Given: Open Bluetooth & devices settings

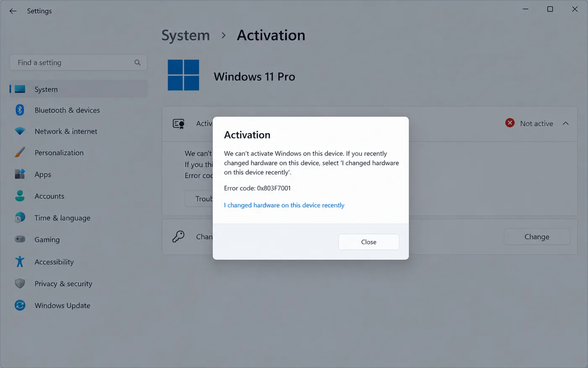Looking at the screenshot, I should 79,110.
